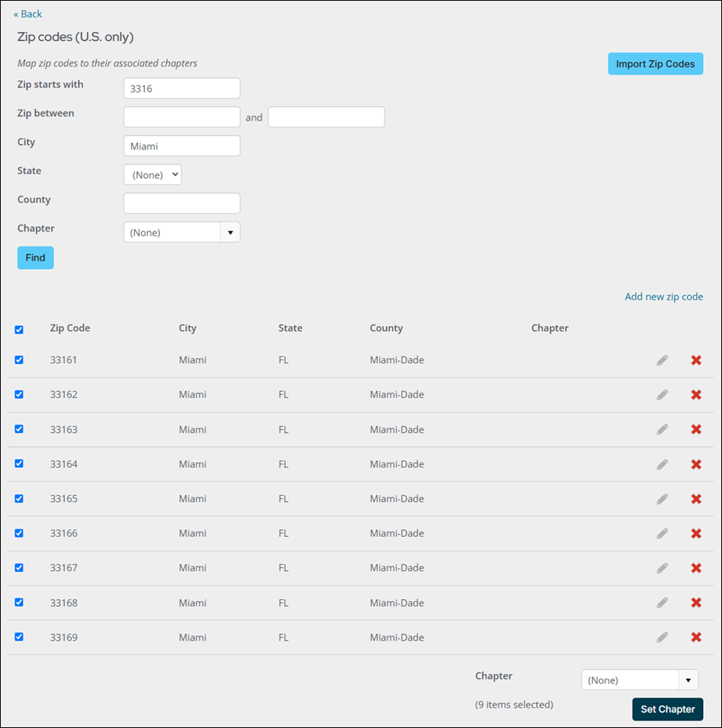Edit zip code 33162 pencil icon
722x728 pixels.
662,394
